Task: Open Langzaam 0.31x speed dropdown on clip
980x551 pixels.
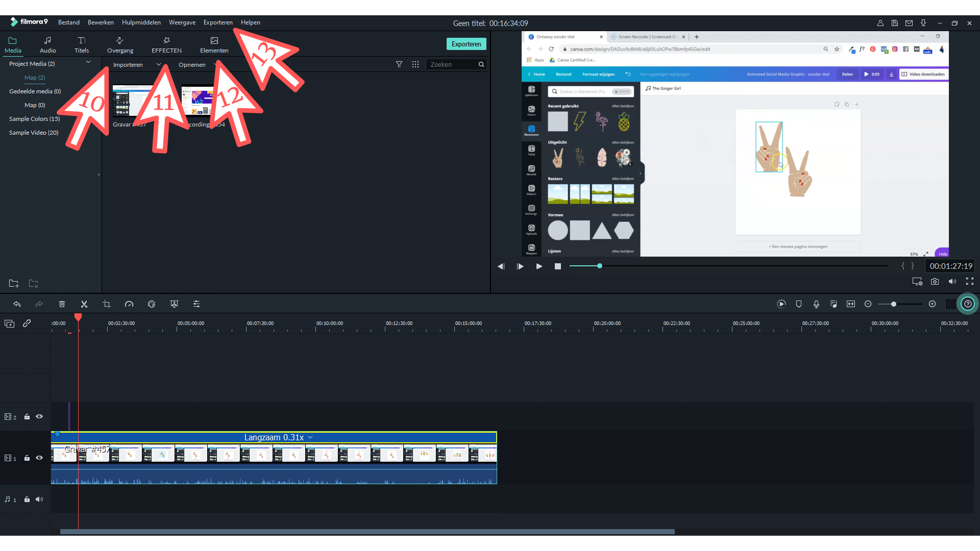Action: 310,438
